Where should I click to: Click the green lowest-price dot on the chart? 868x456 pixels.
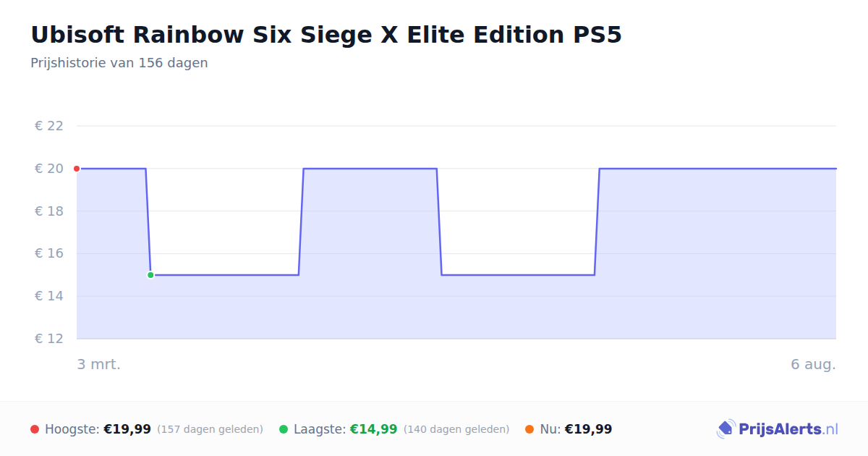click(150, 275)
